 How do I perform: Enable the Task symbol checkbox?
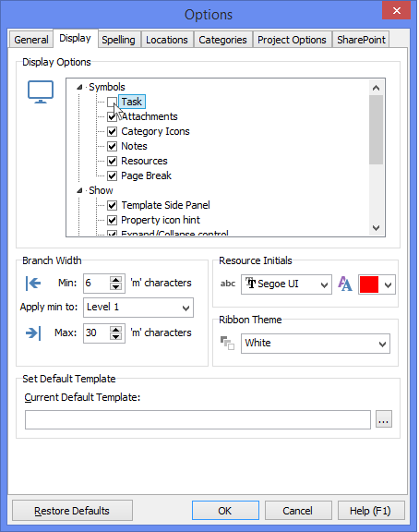pos(112,102)
